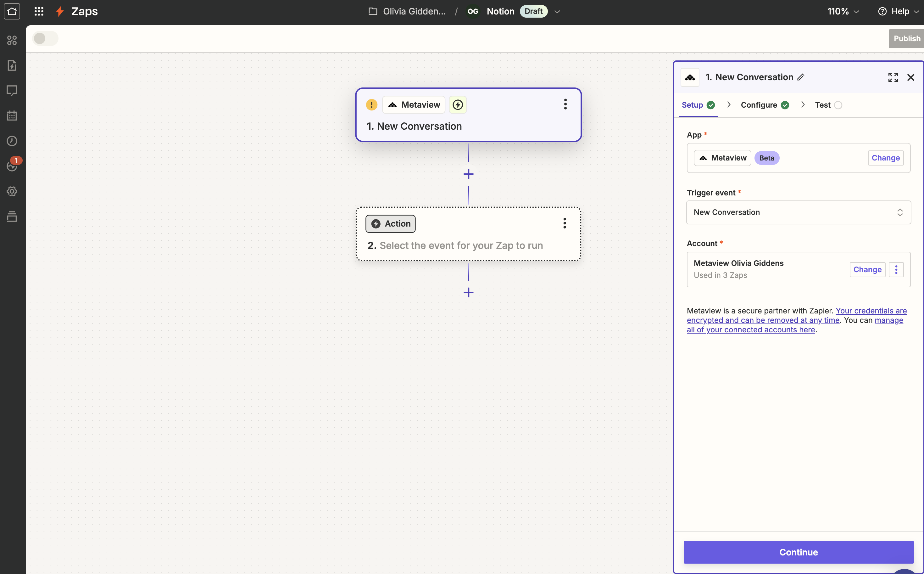The height and width of the screenshot is (574, 924).
Task: Open the apps grid menu icon
Action: (x=39, y=11)
